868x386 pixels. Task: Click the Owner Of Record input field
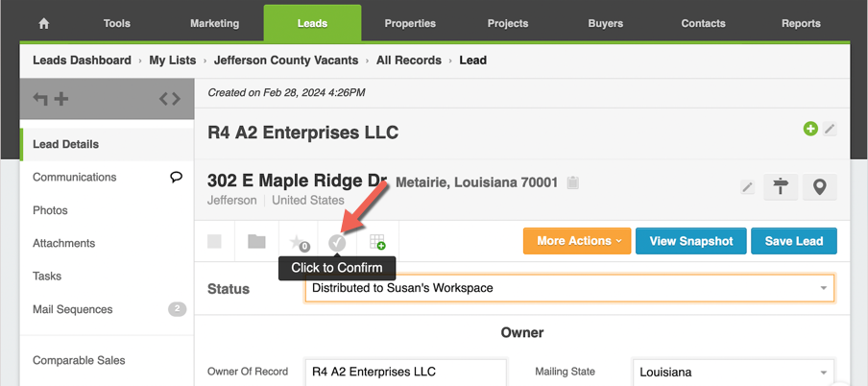tap(405, 372)
